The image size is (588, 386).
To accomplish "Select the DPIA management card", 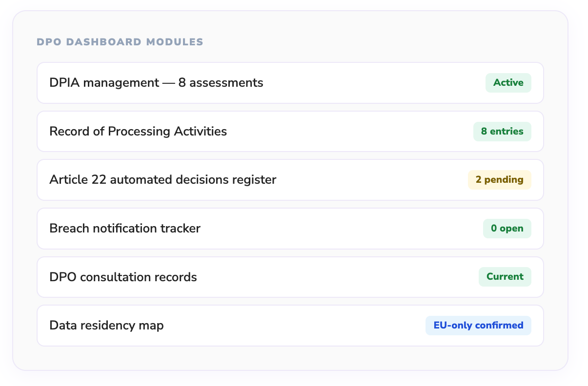I will (290, 83).
